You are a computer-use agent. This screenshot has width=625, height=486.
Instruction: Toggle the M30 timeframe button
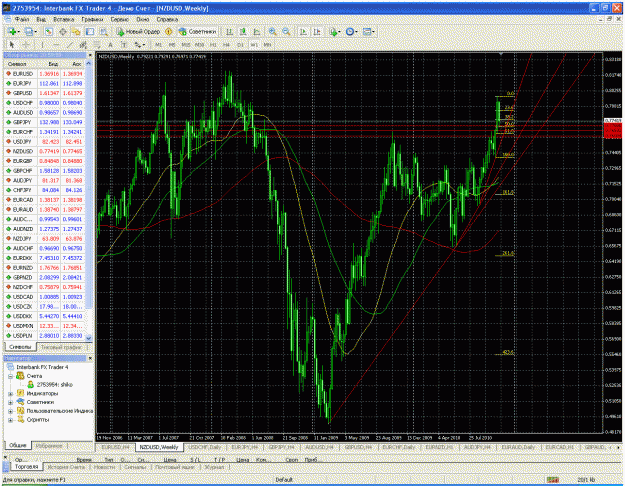pos(199,45)
